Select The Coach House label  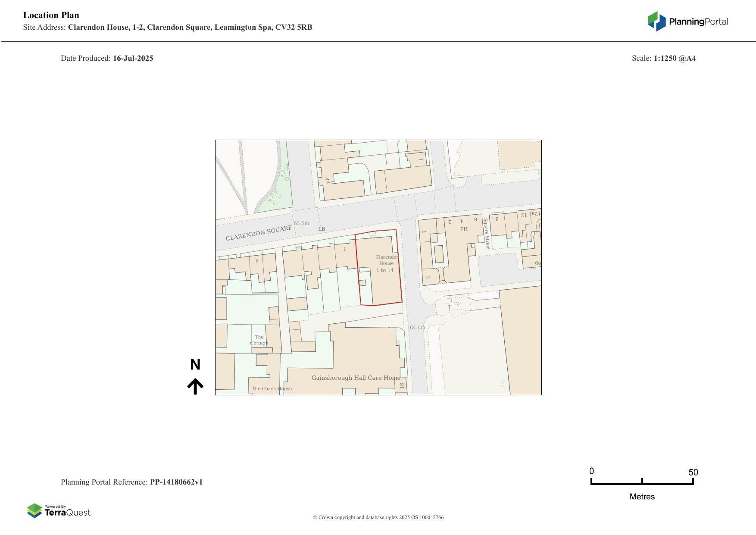coord(272,388)
